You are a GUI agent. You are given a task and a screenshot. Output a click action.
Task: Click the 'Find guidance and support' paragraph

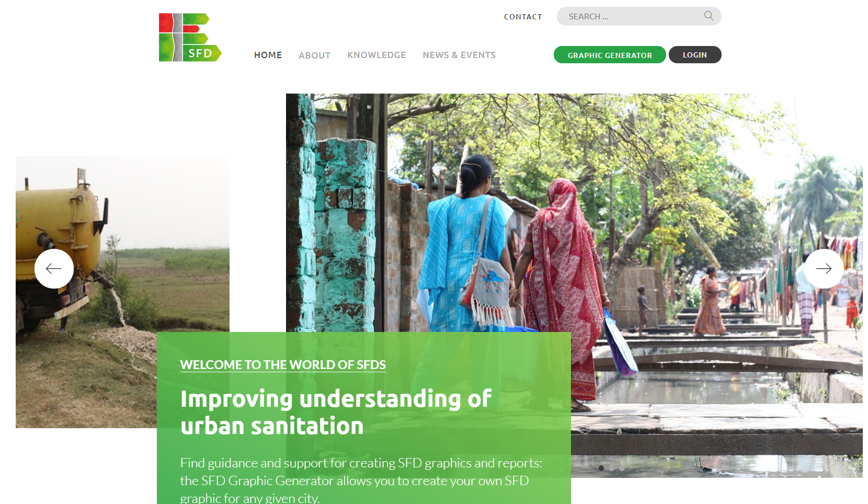click(x=361, y=480)
